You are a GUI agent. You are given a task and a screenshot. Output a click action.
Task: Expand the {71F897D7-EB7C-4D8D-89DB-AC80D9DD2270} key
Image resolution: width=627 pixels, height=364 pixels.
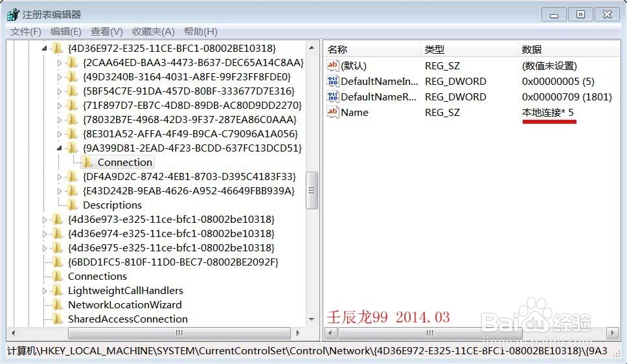coord(59,106)
